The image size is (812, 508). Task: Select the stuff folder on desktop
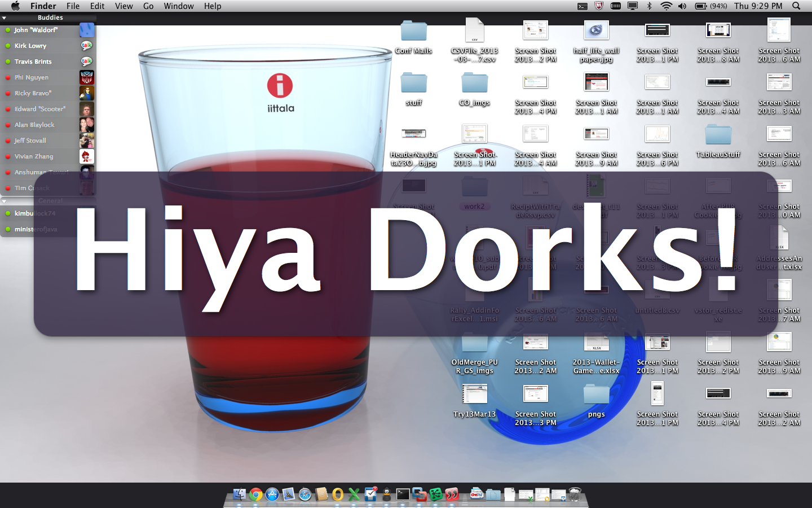(414, 89)
